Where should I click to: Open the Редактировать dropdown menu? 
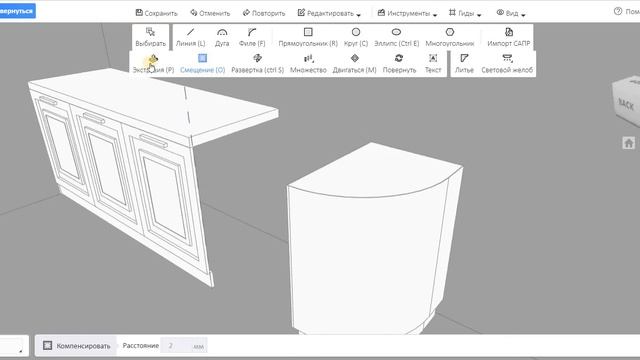tap(329, 13)
